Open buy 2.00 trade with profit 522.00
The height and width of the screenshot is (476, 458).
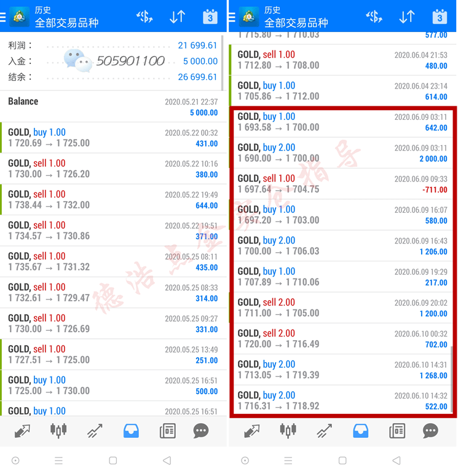342,400
